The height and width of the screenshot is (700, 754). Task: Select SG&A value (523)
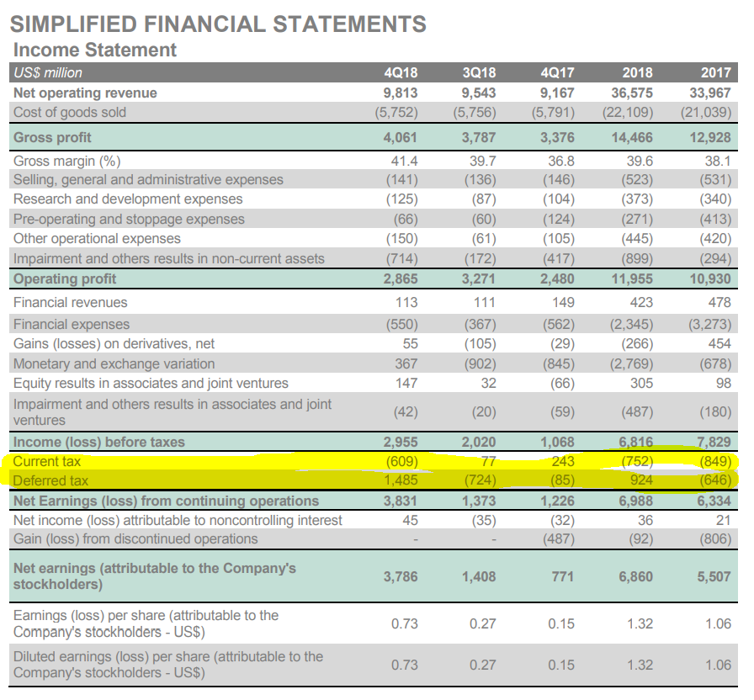click(637, 180)
